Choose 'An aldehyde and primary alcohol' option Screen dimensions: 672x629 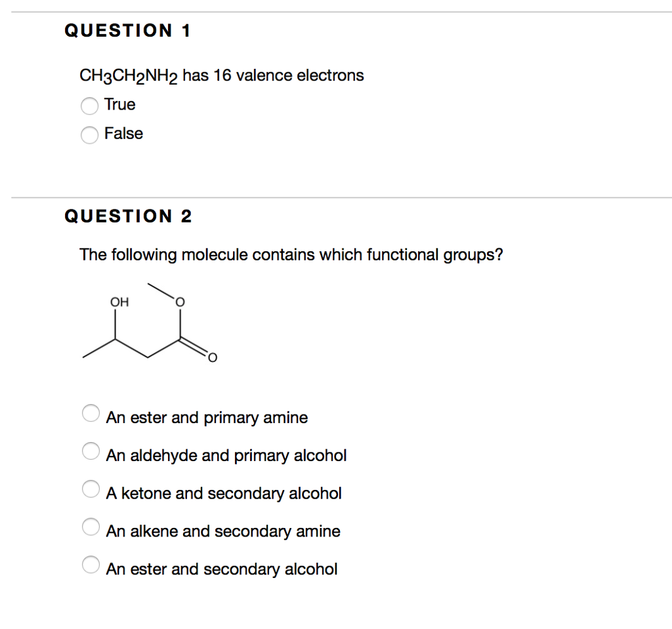pos(91,451)
